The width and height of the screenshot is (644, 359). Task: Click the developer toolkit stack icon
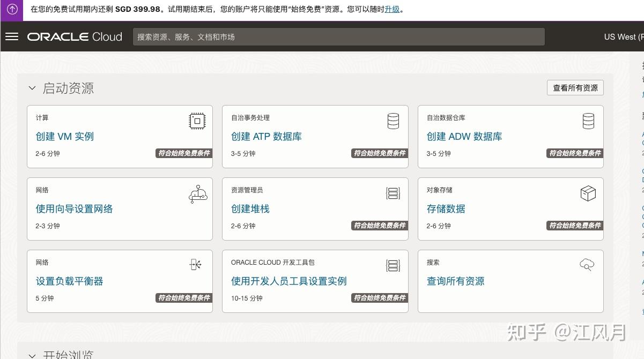click(x=393, y=265)
